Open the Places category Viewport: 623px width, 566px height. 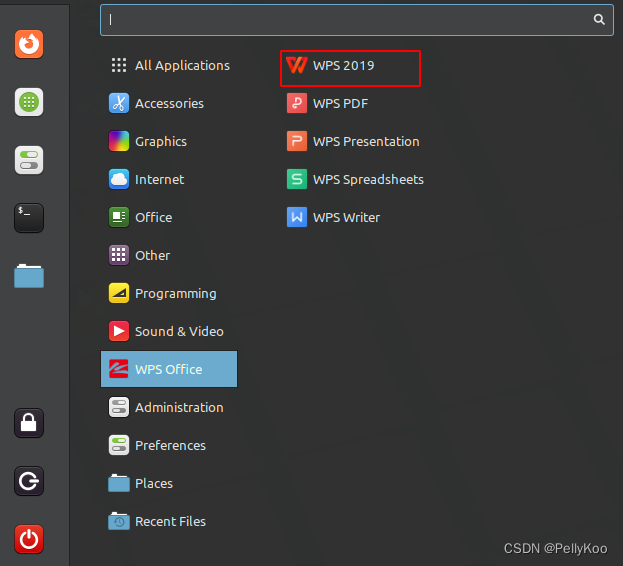[154, 483]
